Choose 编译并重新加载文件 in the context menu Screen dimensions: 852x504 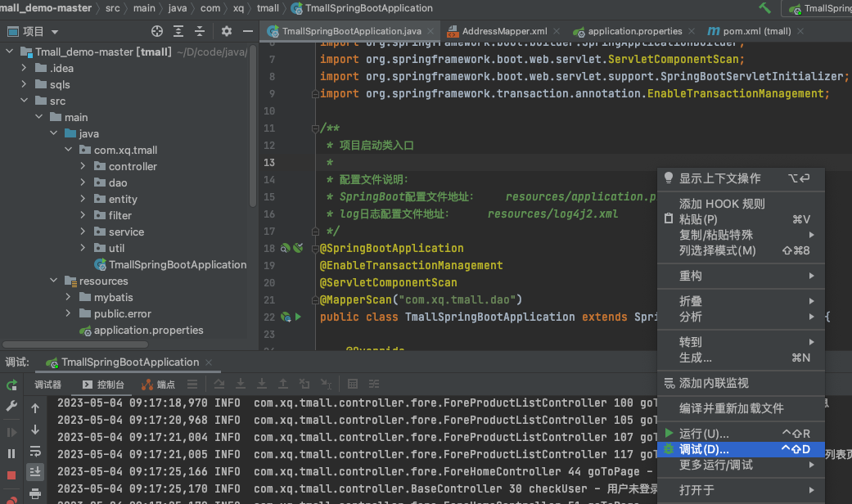[x=742, y=408]
